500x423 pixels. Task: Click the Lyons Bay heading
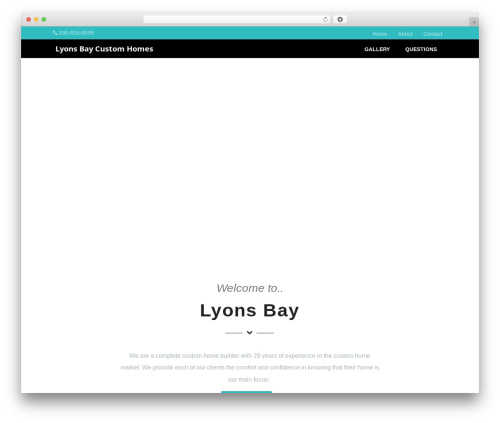pyautogui.click(x=249, y=311)
